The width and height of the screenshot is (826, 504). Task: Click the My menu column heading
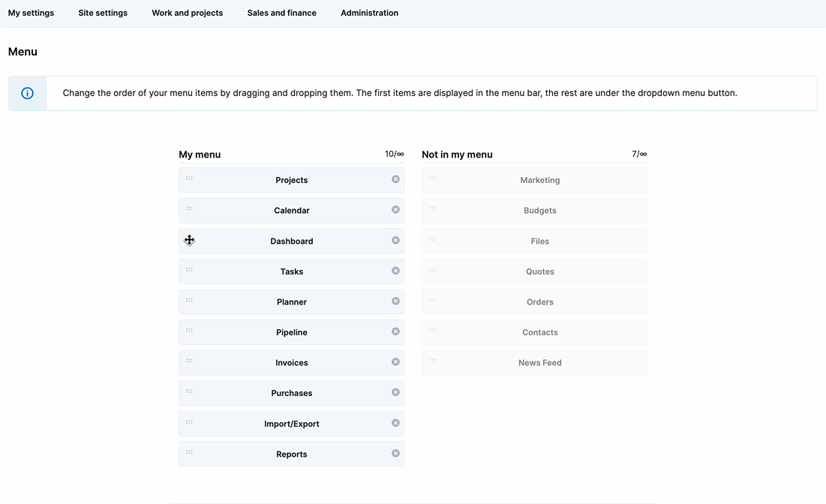200,154
